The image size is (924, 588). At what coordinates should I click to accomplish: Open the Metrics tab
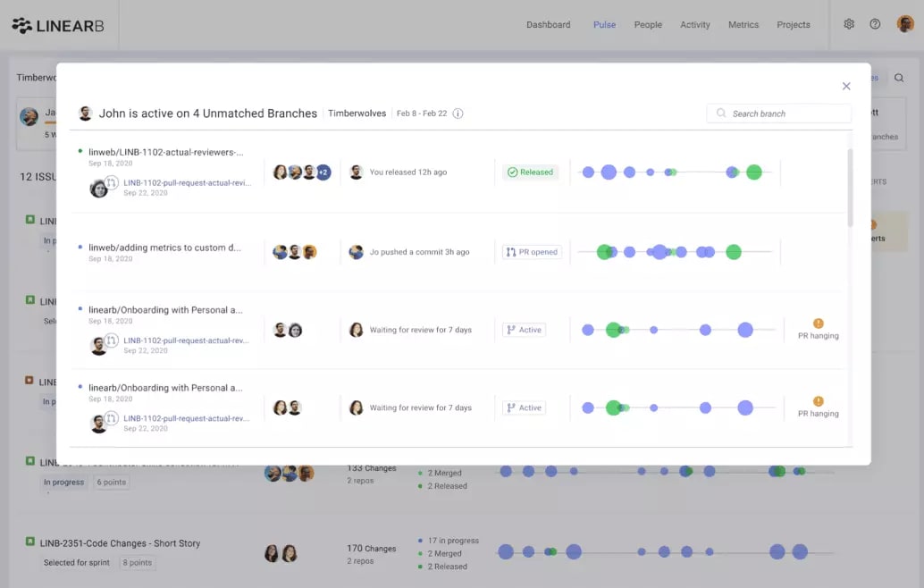coord(743,25)
